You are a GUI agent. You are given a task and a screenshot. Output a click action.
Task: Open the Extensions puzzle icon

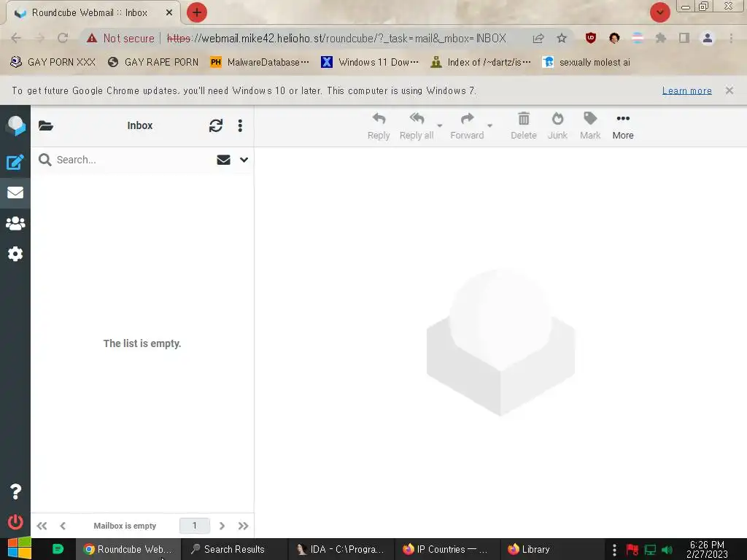(x=660, y=38)
